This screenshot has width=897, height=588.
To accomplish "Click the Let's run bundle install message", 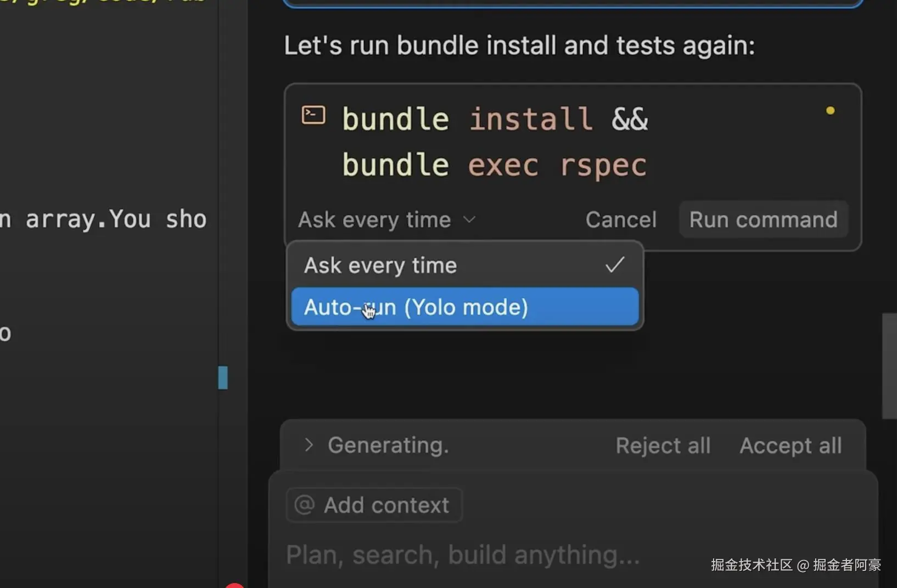I will (x=519, y=46).
